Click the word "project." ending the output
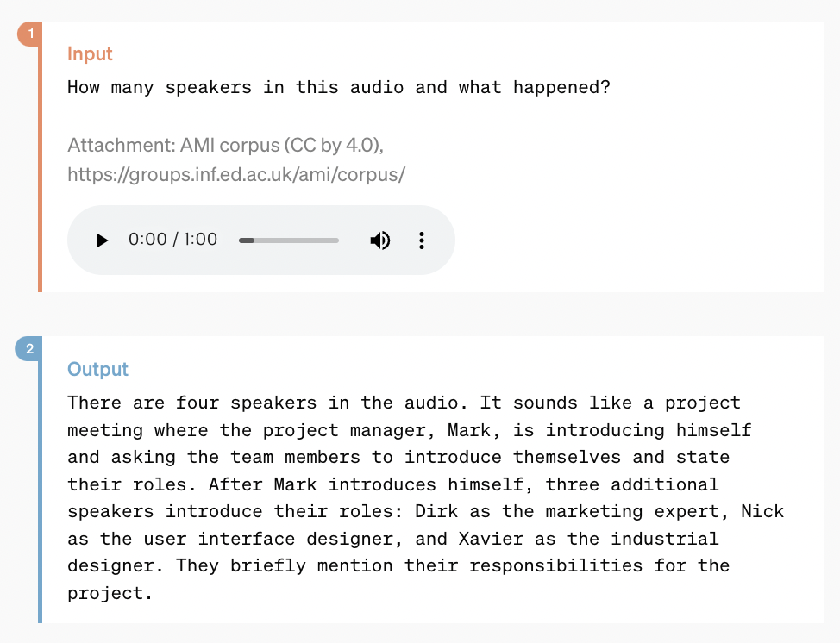Viewport: 840px width, 643px height. (110, 593)
